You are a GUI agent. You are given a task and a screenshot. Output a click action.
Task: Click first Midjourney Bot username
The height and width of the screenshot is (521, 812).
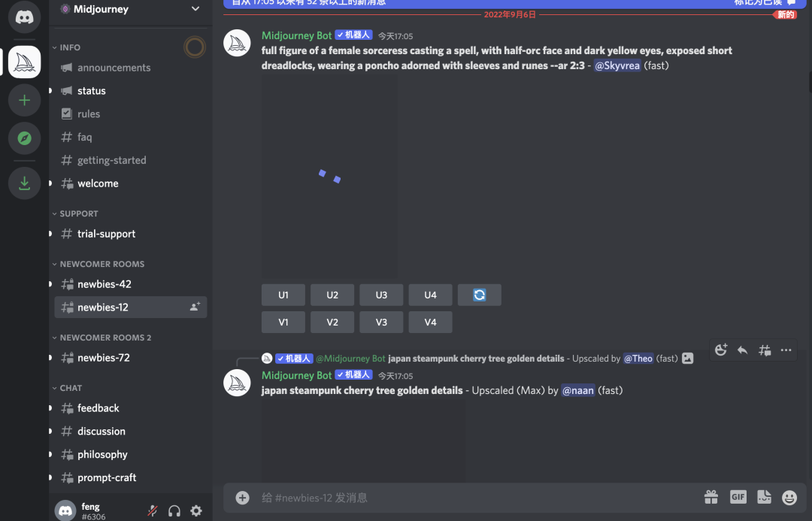pyautogui.click(x=296, y=35)
